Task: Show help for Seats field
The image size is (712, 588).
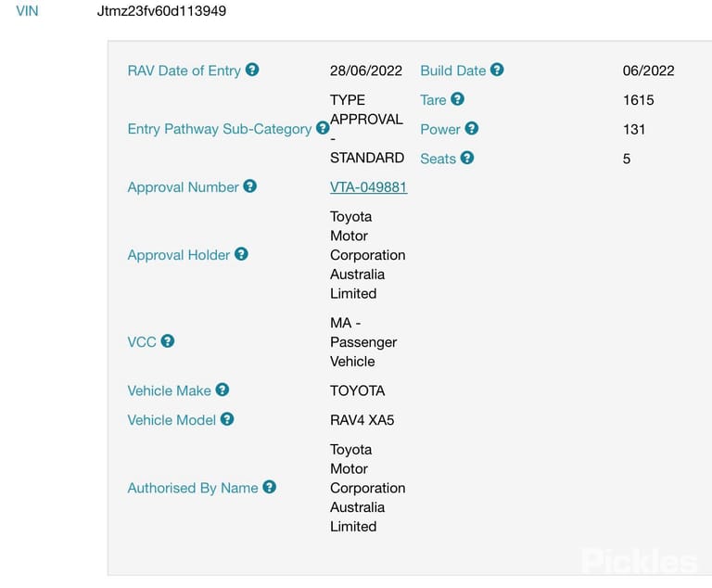Action: point(467,158)
